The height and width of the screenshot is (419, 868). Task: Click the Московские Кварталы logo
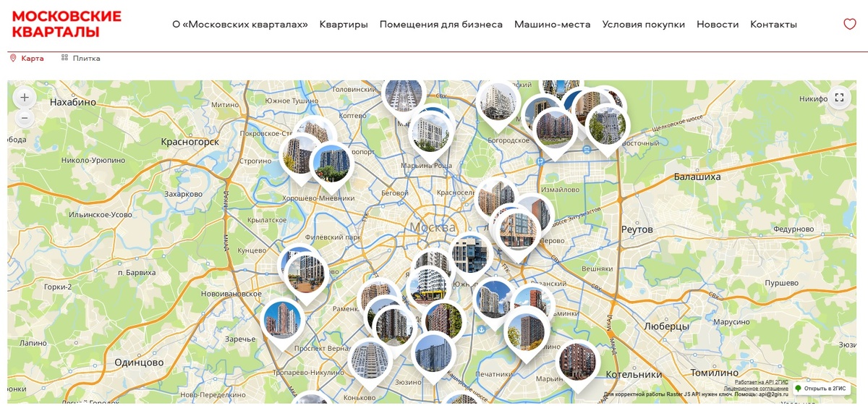(67, 24)
